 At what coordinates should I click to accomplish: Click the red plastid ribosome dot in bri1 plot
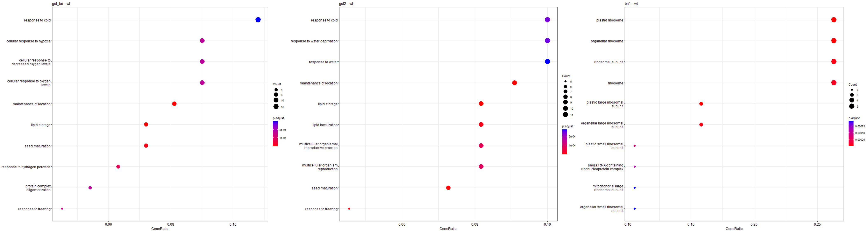click(834, 20)
